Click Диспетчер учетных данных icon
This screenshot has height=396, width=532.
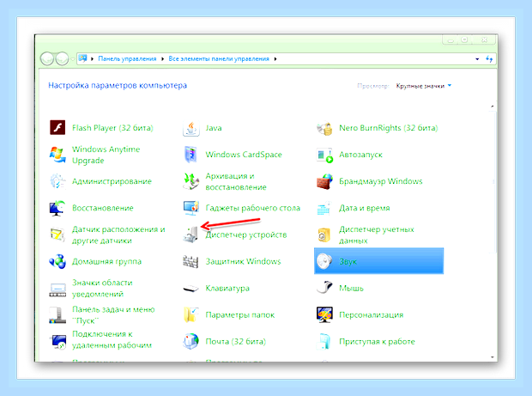[x=324, y=235]
